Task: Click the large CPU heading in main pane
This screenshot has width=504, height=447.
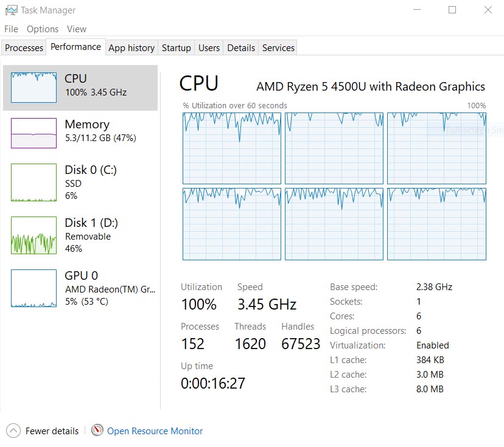Action: [198, 83]
